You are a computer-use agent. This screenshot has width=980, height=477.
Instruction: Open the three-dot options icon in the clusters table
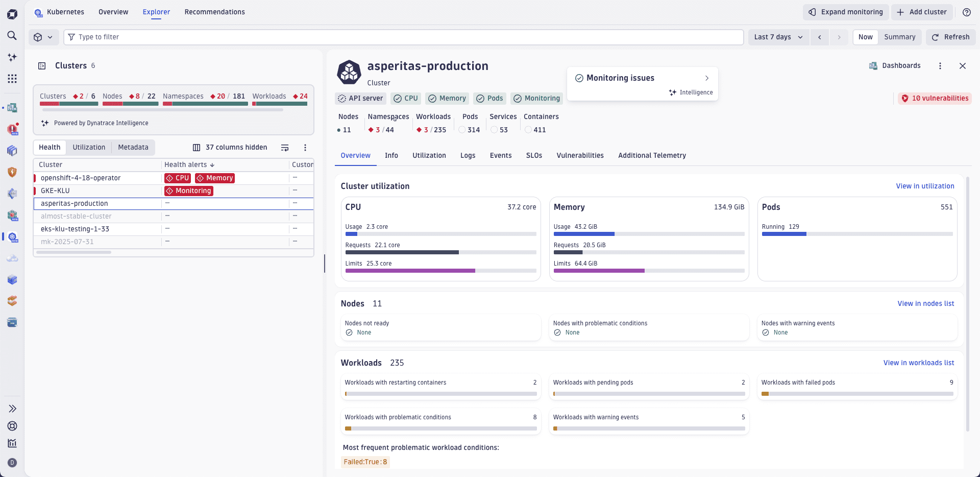click(305, 147)
